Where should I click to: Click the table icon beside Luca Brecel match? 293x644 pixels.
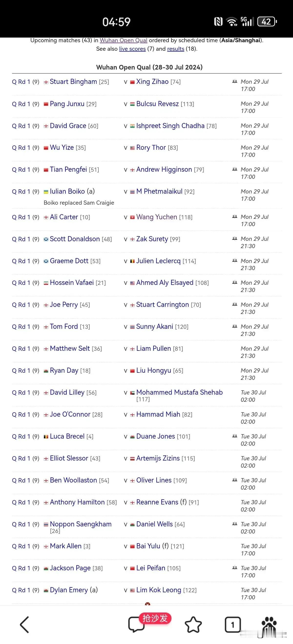[x=234, y=436]
